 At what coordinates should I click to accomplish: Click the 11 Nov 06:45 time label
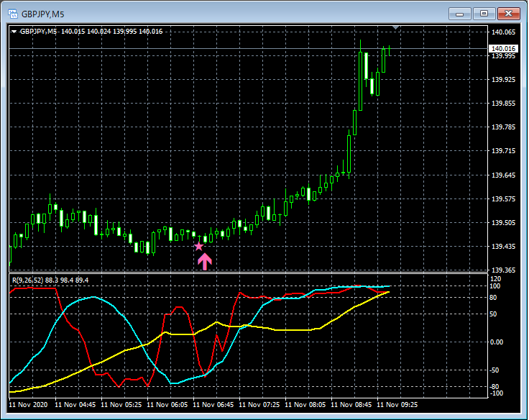click(213, 404)
